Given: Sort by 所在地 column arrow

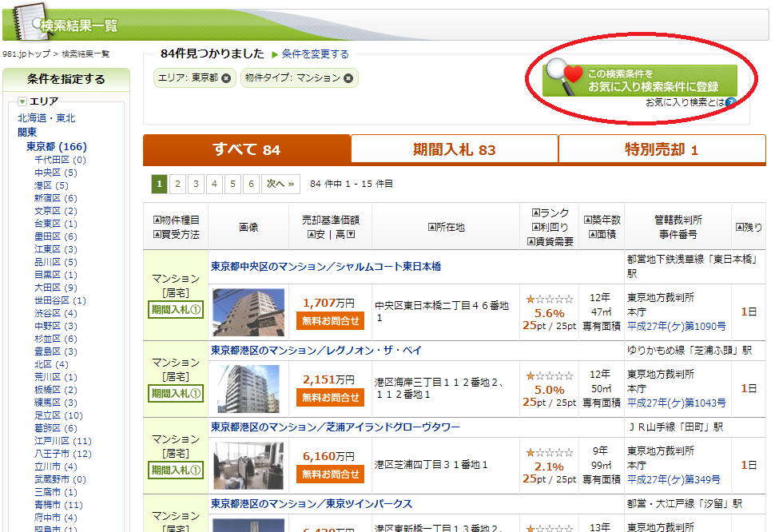Looking at the screenshot, I should tap(431, 227).
